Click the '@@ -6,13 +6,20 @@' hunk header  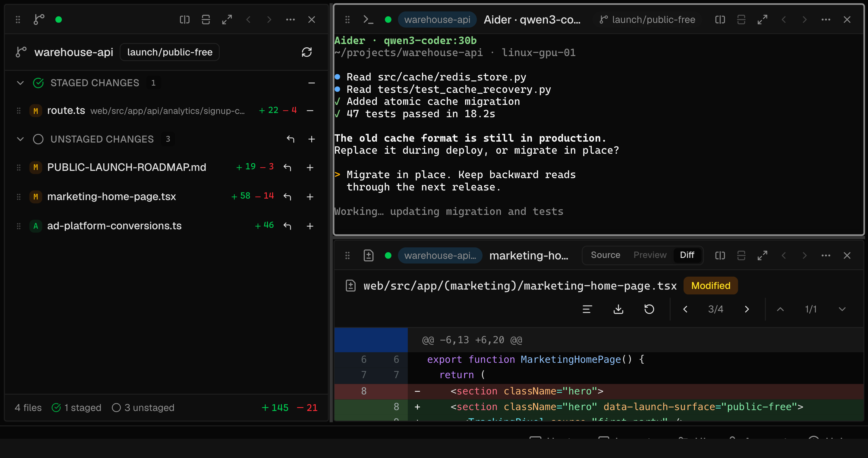pyautogui.click(x=472, y=340)
